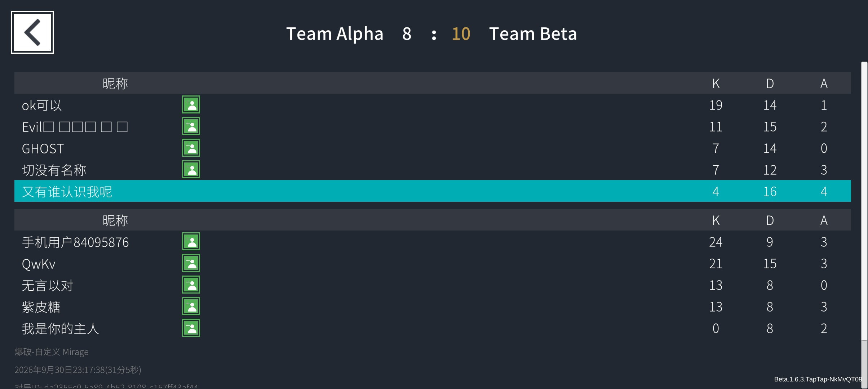Click the match info 爆破-自定义 Mirage text
The image size is (868, 389).
(x=52, y=352)
